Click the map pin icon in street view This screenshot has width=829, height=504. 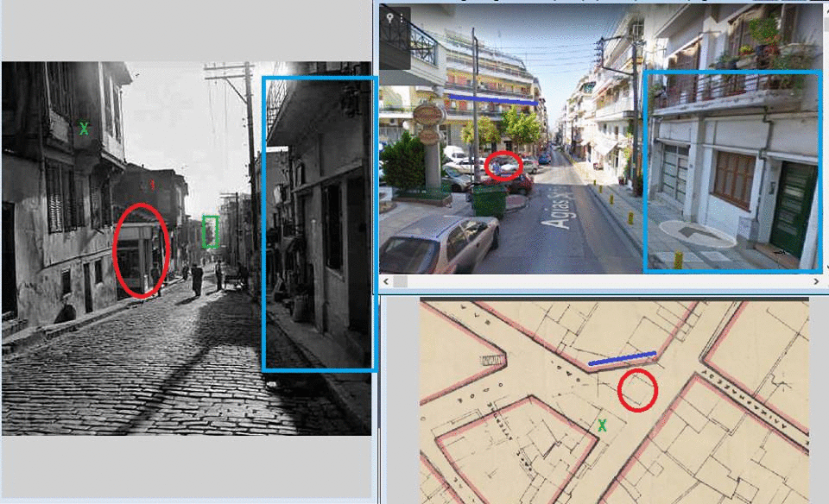(x=390, y=17)
